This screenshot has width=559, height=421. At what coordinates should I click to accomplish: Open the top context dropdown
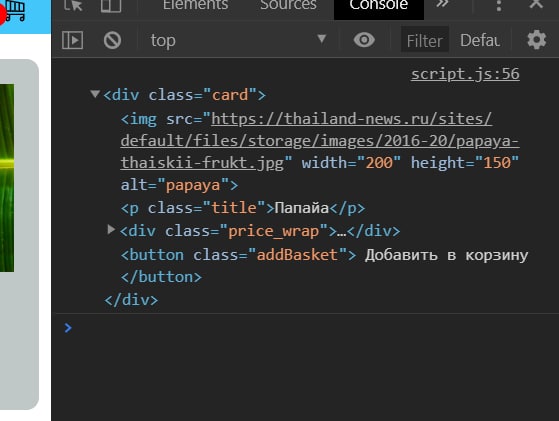pos(238,40)
